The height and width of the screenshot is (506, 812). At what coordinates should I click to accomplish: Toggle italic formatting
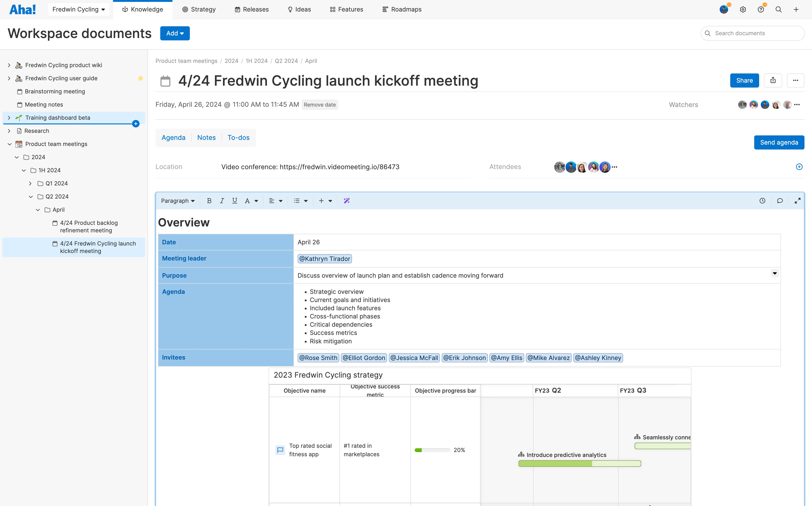pos(222,200)
